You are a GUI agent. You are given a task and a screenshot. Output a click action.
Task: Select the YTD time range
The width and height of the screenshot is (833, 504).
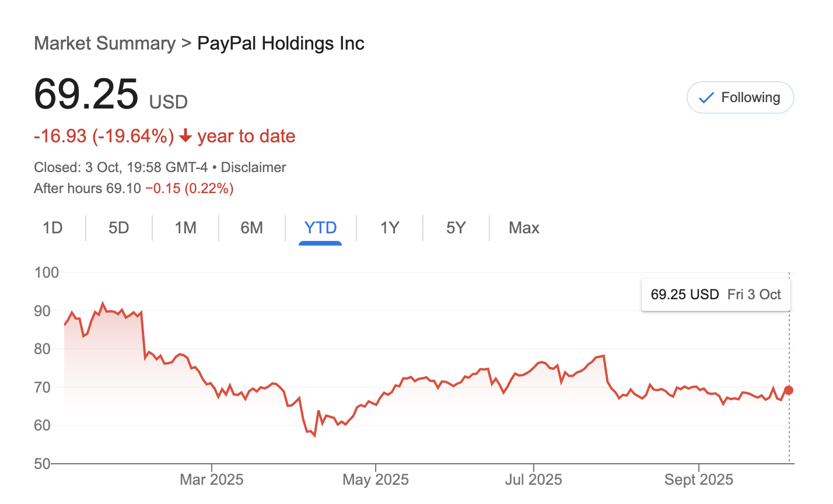coord(320,228)
